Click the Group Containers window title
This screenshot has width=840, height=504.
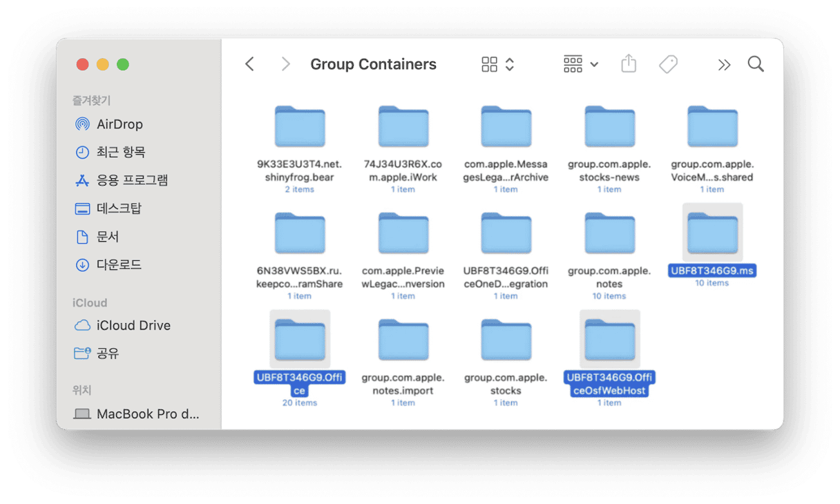(x=373, y=64)
